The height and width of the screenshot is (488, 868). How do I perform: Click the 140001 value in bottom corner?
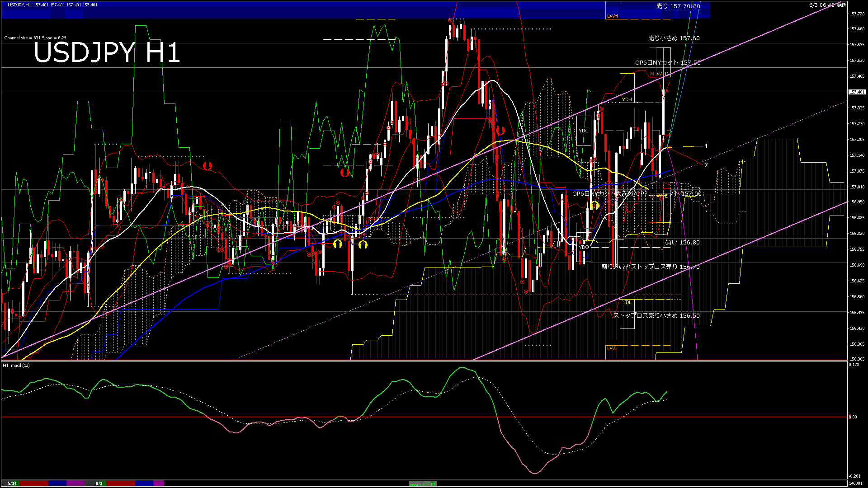pyautogui.click(x=857, y=483)
